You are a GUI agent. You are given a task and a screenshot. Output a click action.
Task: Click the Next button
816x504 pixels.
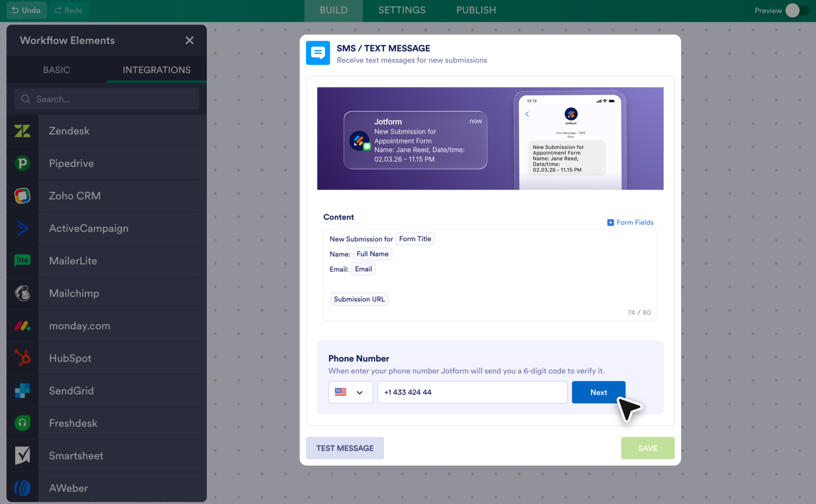coord(599,392)
